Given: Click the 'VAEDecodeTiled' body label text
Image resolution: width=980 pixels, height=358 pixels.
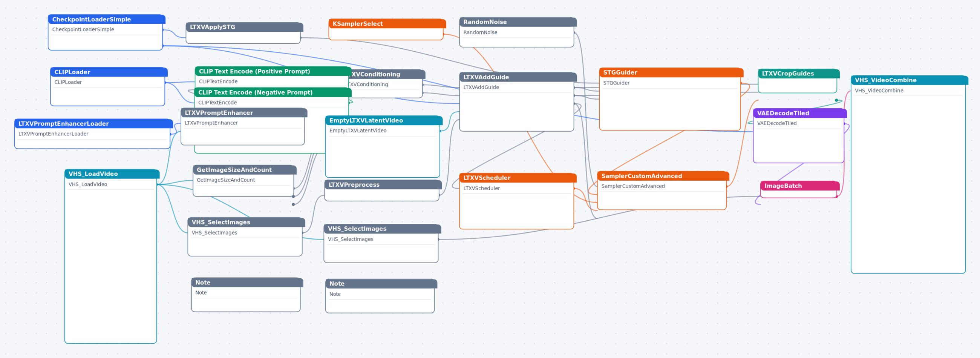Looking at the screenshot, I should [776, 123].
